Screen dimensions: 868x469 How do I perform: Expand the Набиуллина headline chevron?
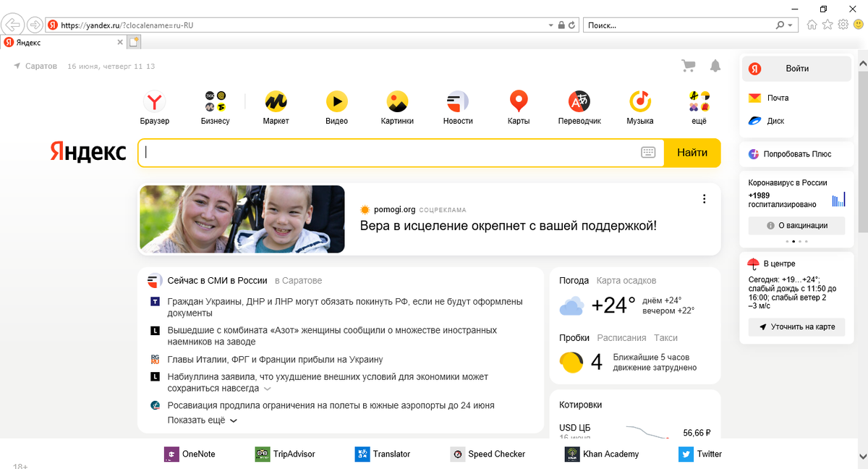tap(268, 388)
